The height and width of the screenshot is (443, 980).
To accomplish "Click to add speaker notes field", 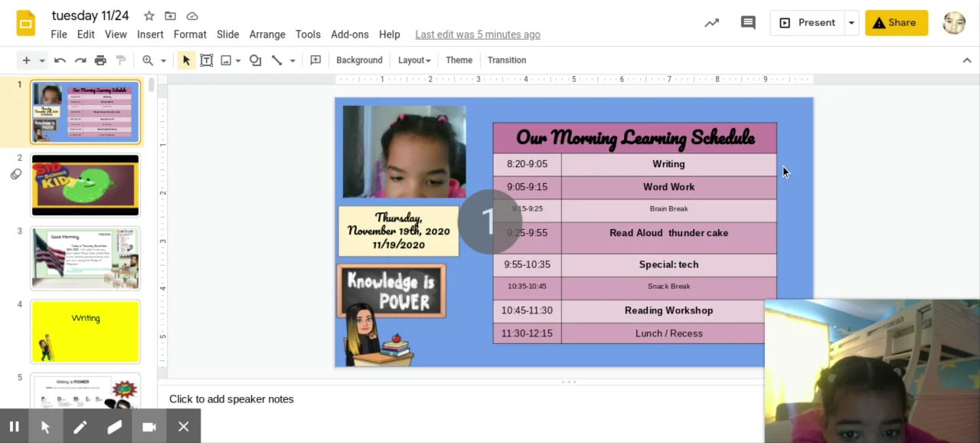I will (231, 399).
